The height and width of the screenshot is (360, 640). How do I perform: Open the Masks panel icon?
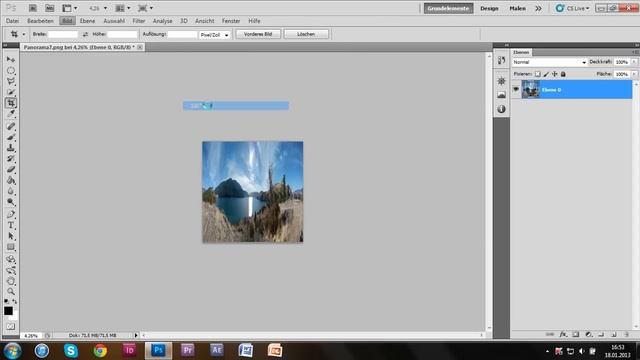[x=502, y=95]
